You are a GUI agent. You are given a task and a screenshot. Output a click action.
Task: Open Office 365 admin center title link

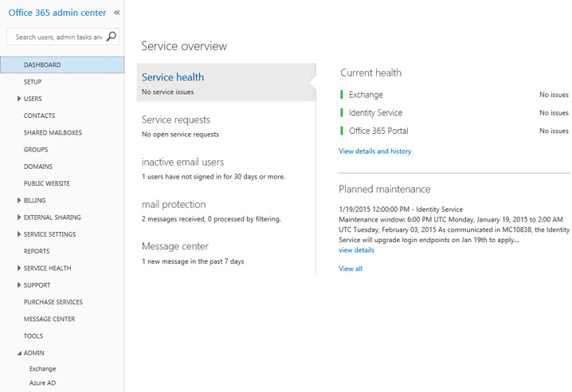pos(57,13)
